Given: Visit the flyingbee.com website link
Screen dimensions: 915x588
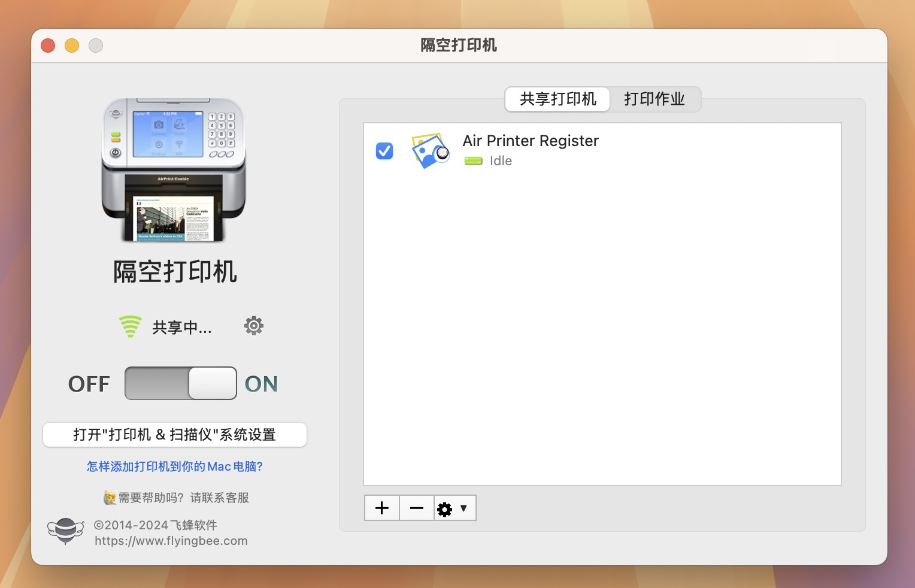Looking at the screenshot, I should click(x=171, y=541).
